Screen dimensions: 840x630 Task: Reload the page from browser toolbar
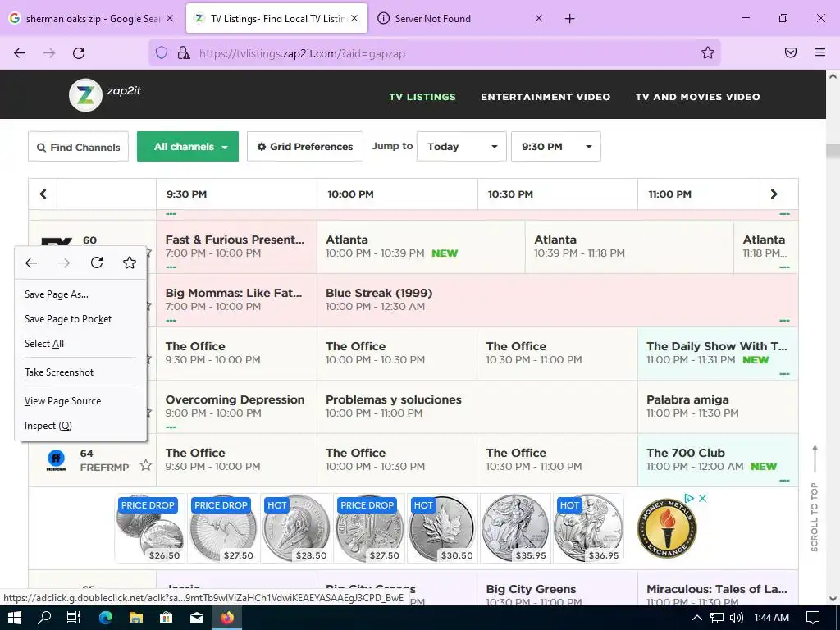(79, 53)
